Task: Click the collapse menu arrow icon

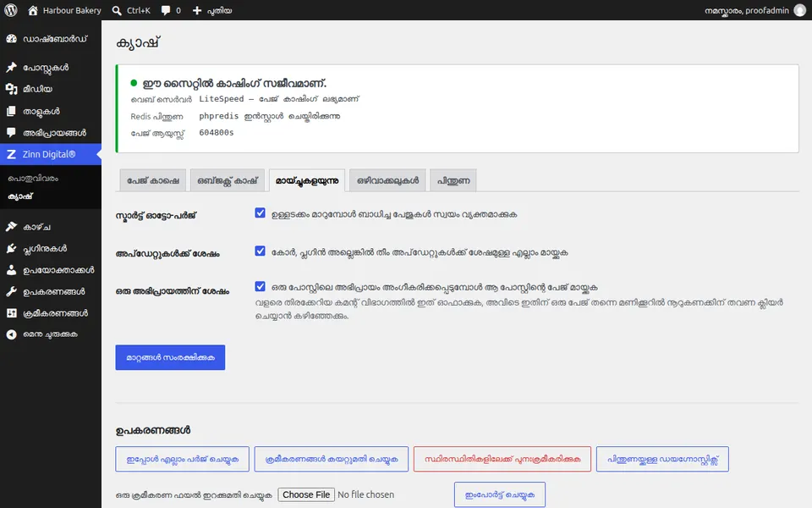Action: [x=11, y=334]
